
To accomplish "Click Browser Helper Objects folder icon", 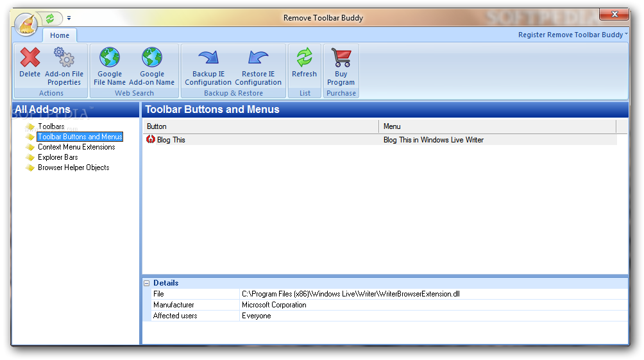I will [x=30, y=167].
